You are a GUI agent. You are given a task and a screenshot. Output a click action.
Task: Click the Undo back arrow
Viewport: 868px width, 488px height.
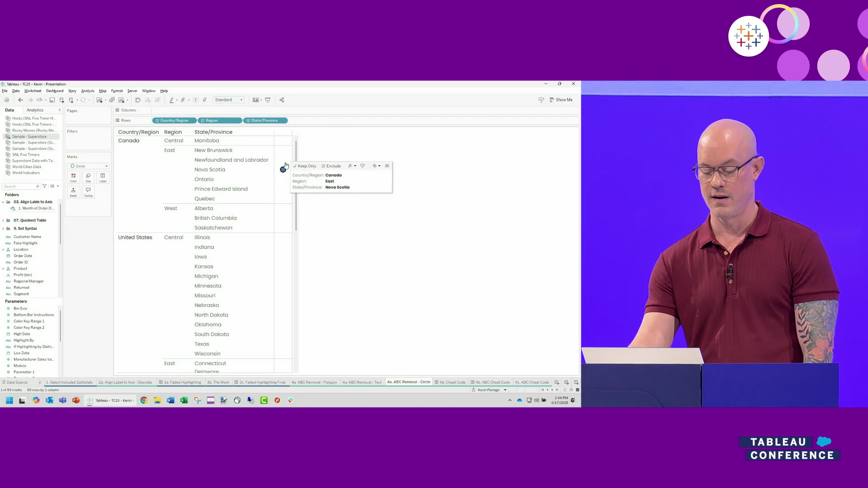[x=20, y=100]
